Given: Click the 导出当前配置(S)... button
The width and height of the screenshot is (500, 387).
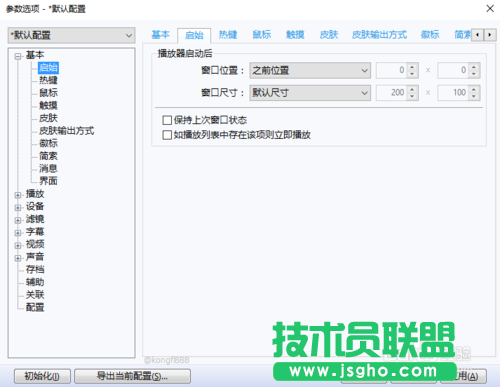Looking at the screenshot, I should click(132, 376).
